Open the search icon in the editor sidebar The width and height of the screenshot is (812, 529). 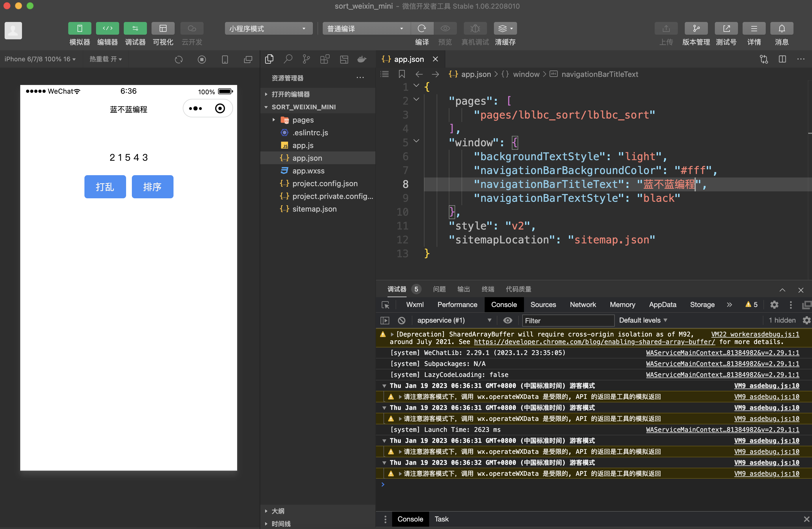[288, 59]
